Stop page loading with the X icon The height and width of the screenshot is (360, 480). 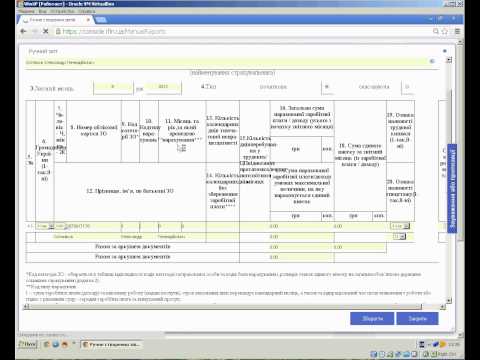46,31
